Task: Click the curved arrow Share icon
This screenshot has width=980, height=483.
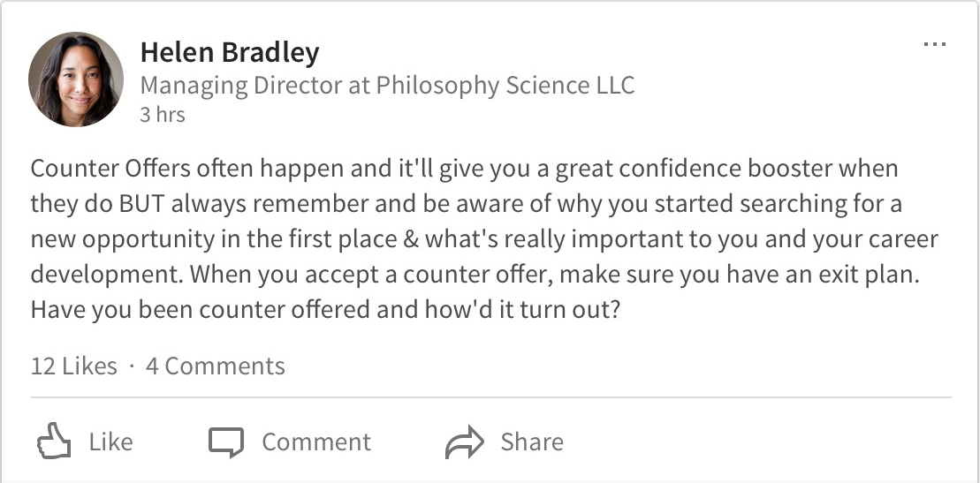Action: point(465,441)
